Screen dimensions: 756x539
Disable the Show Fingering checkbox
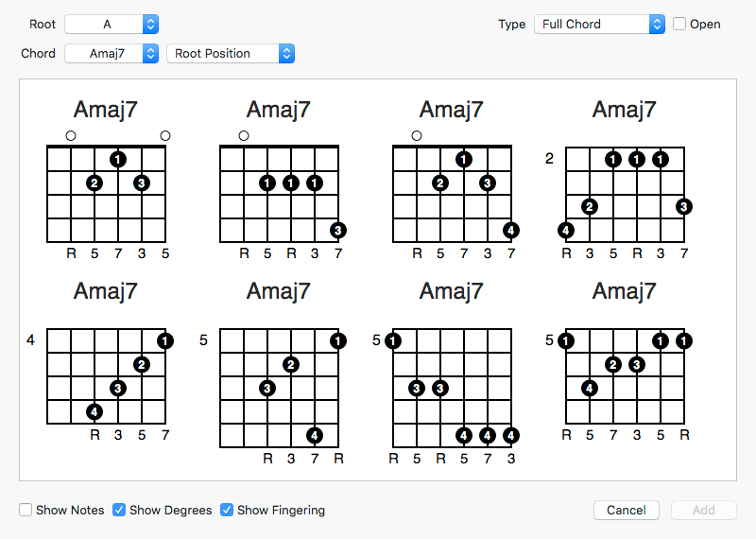(x=227, y=510)
